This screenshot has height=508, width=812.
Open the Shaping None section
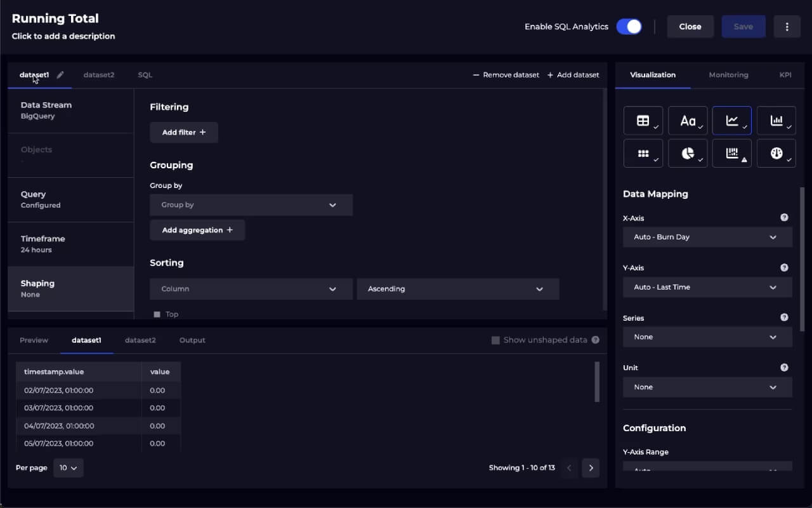(70, 289)
